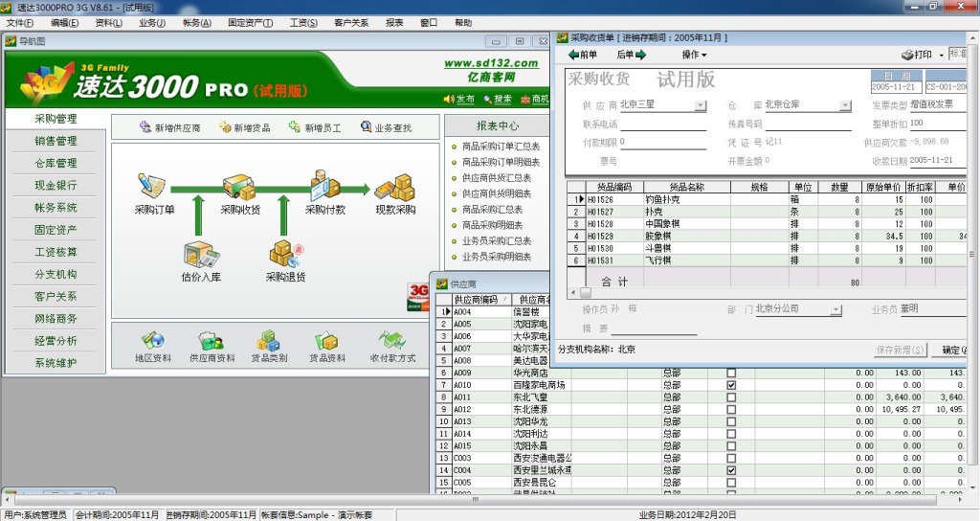Open 货品资料 icon
980x521 pixels.
pos(327,341)
